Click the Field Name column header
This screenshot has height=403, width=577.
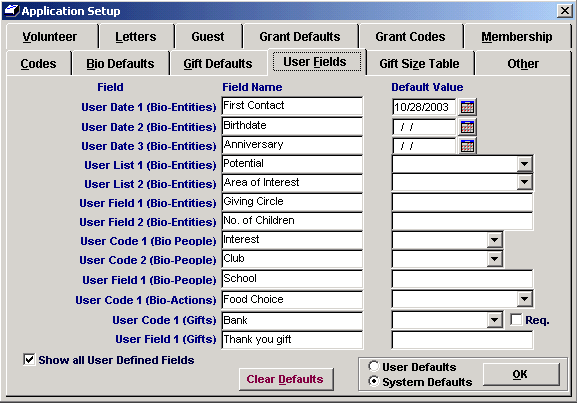[x=252, y=87]
